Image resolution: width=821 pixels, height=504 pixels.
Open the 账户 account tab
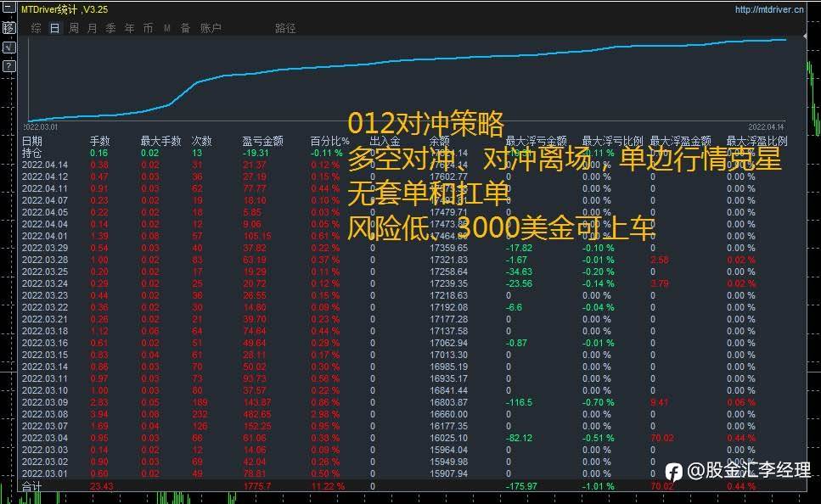coord(211,28)
